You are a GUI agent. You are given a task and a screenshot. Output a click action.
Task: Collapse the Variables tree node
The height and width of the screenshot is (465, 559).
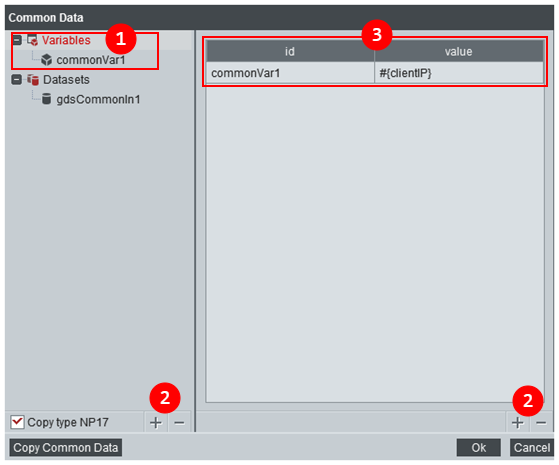click(16, 40)
